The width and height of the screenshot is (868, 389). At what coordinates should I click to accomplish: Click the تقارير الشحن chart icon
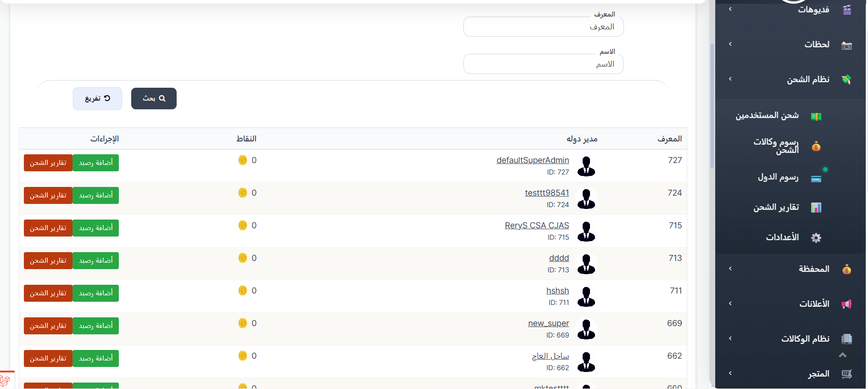(x=816, y=208)
